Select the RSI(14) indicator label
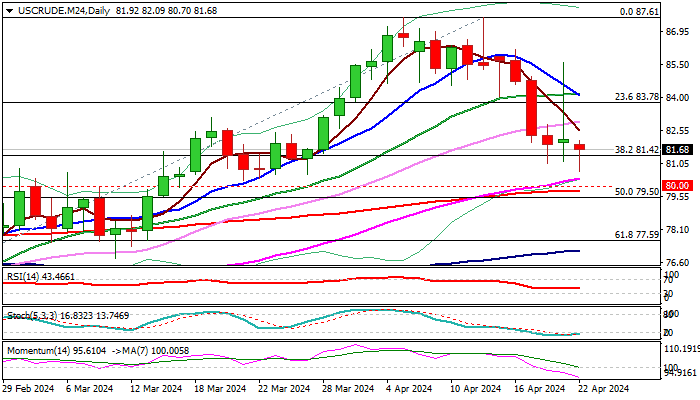 23,277
